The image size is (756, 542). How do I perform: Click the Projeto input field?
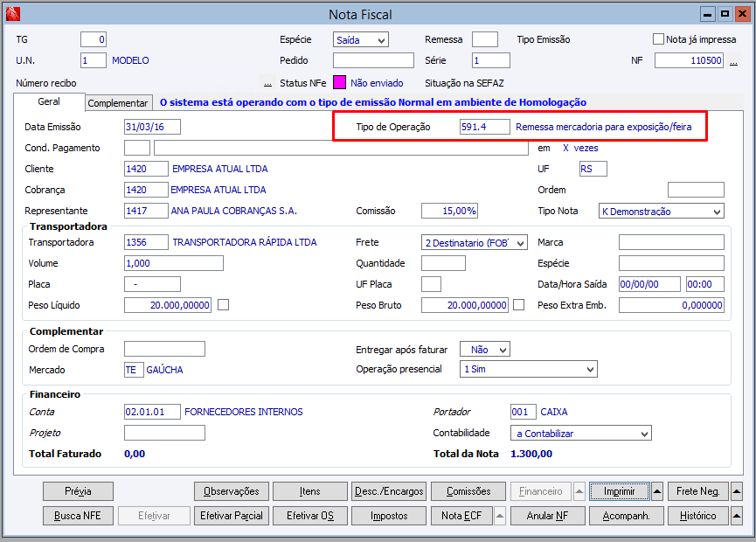164,433
